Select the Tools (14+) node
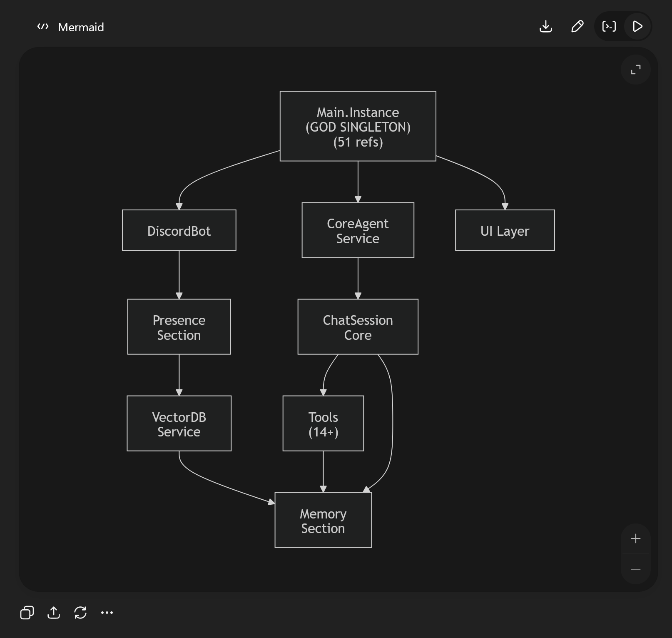 coord(324,424)
